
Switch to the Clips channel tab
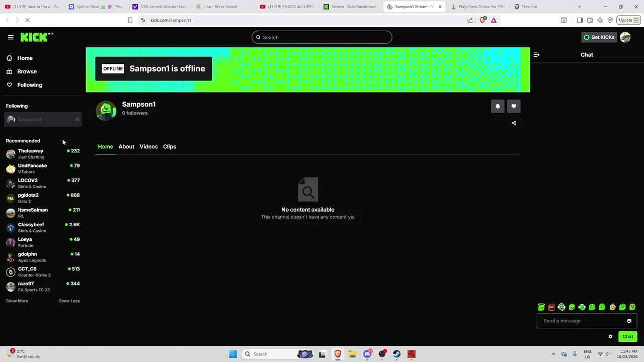(x=170, y=146)
